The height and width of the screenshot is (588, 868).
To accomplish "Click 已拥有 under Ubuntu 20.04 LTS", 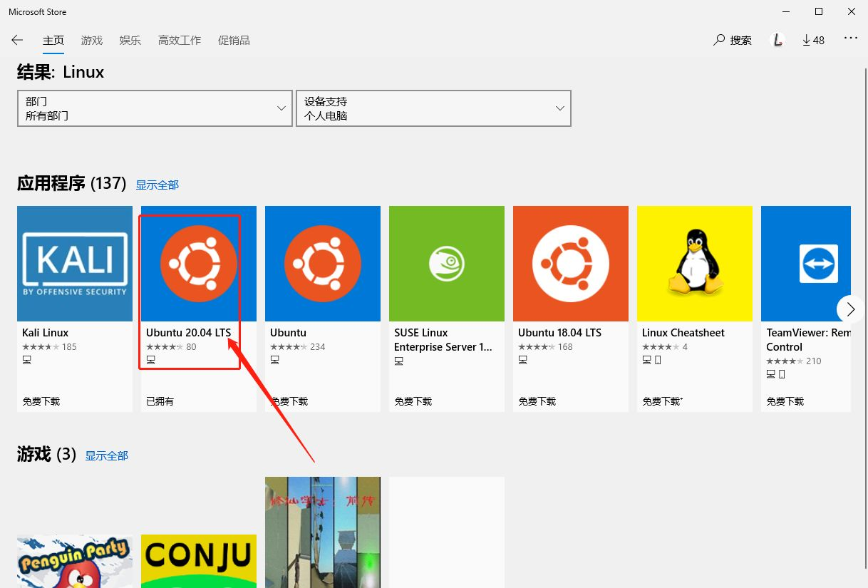I will [160, 401].
